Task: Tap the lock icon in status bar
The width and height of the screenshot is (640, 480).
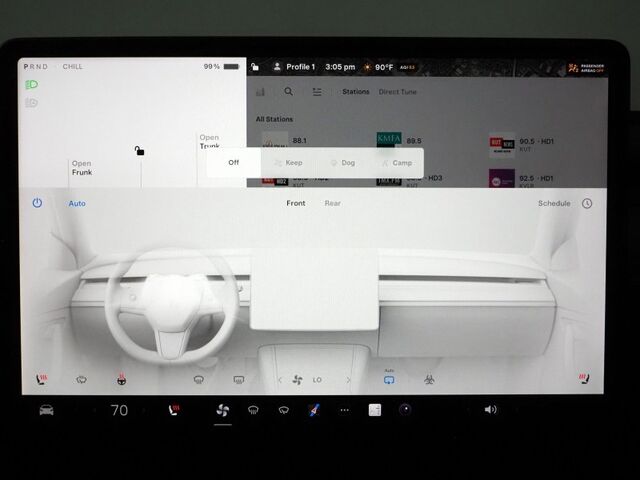Action: (x=255, y=67)
